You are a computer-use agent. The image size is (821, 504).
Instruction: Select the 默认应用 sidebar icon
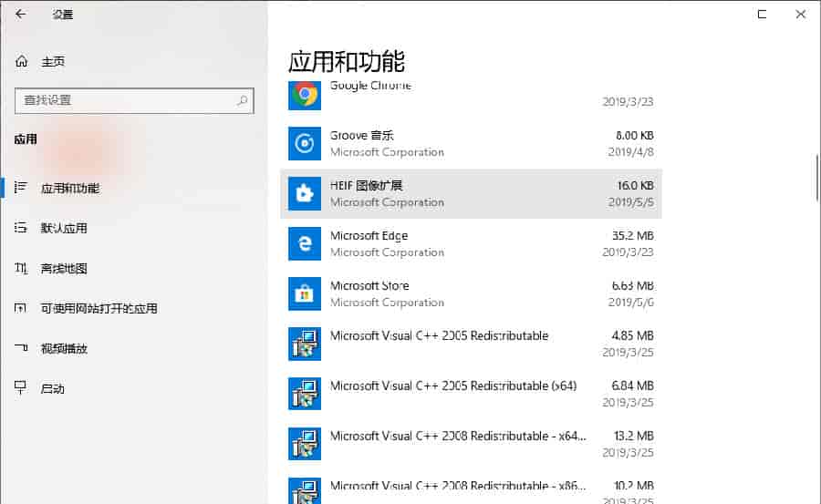click(x=21, y=228)
